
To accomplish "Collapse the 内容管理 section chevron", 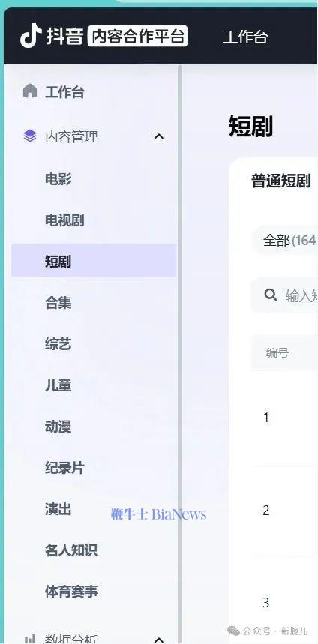I will 158,136.
